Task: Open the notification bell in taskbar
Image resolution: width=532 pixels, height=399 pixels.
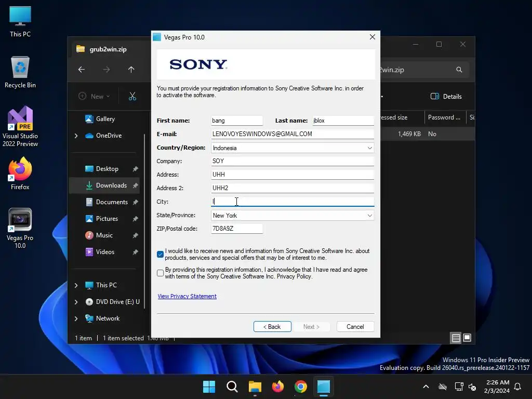Action: (x=518, y=387)
